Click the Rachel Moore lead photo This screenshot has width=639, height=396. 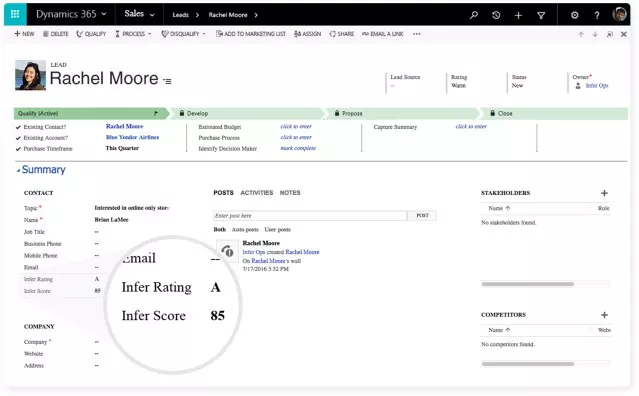point(30,75)
